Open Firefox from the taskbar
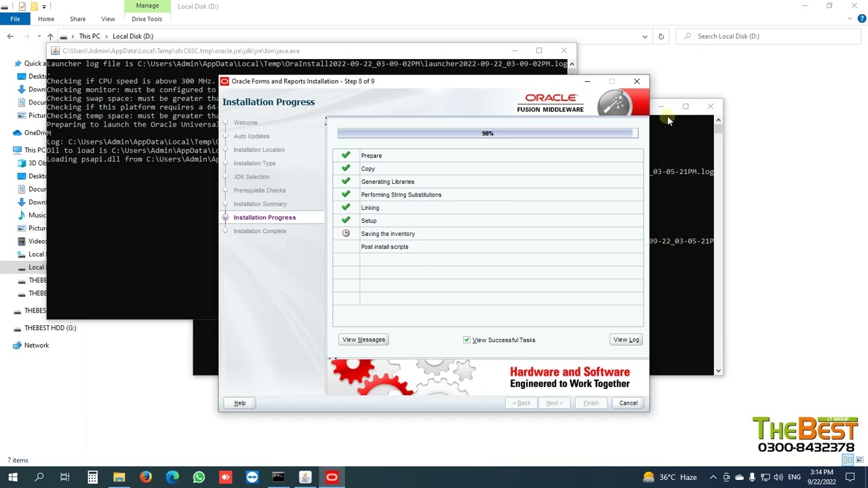 click(x=146, y=477)
